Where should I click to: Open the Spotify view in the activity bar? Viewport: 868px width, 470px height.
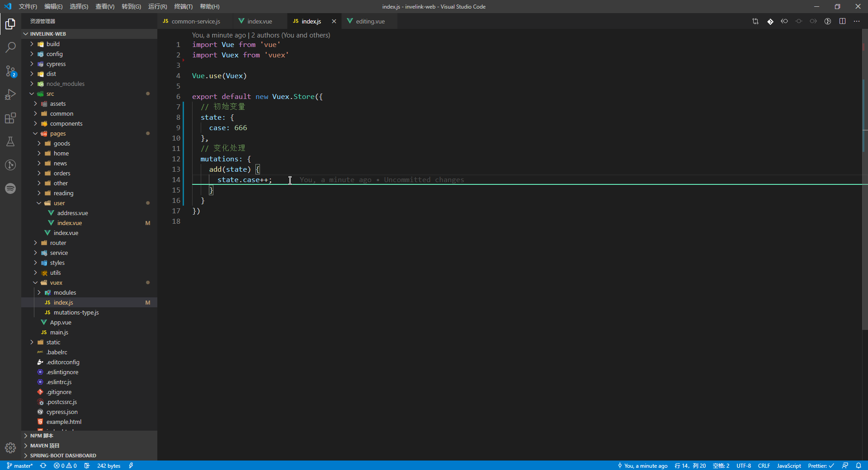point(10,188)
